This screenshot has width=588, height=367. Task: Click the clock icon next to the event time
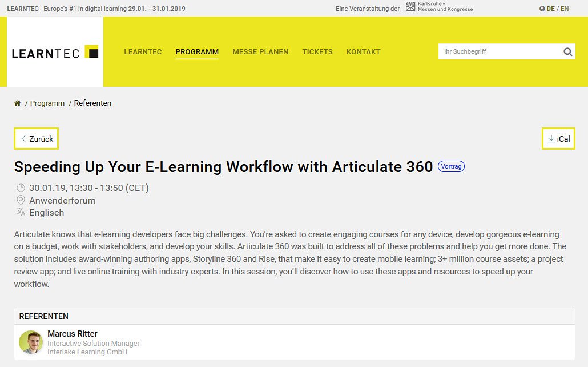pos(21,188)
